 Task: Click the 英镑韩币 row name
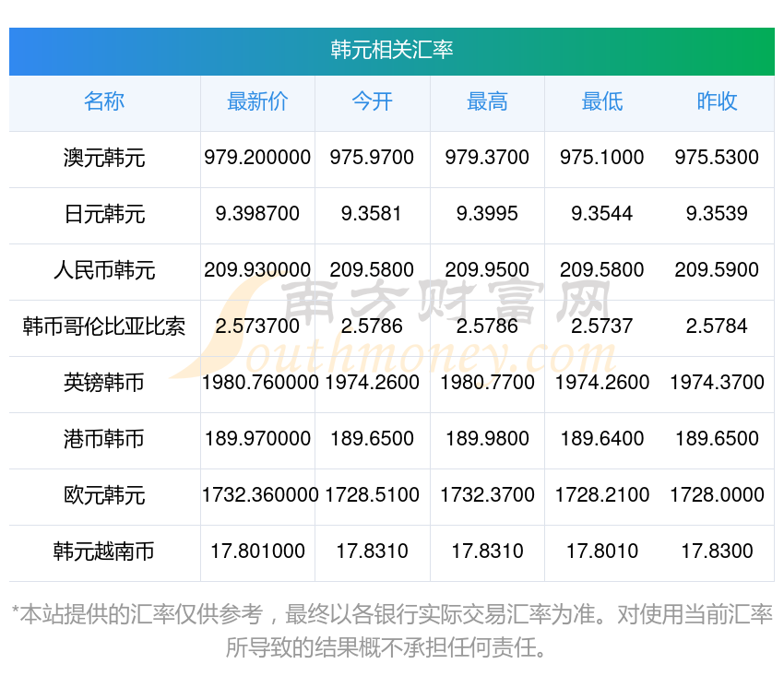click(104, 383)
